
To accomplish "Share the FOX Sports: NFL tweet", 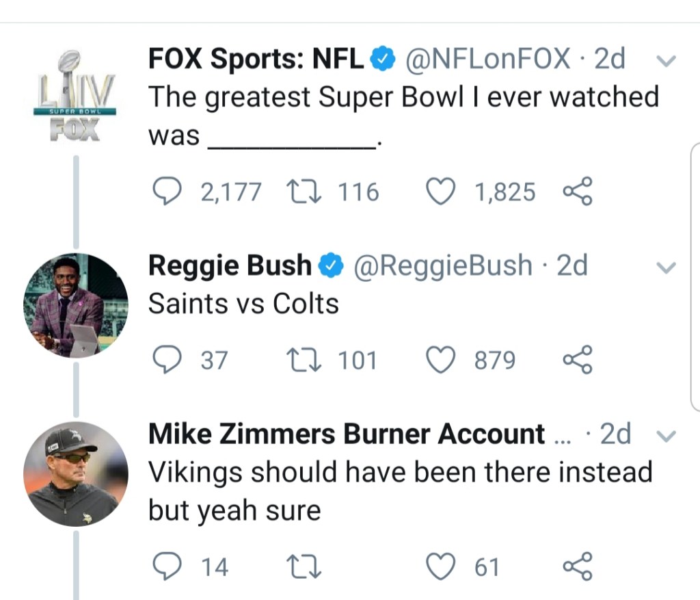I will point(578,192).
